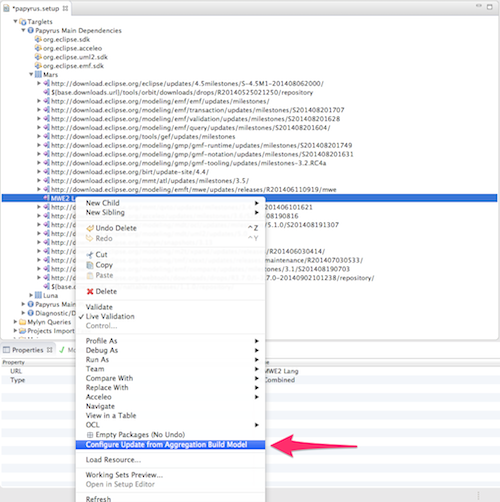The image size is (500, 502).
Task: Expand the Diagnostic targlet node
Action: 23,313
